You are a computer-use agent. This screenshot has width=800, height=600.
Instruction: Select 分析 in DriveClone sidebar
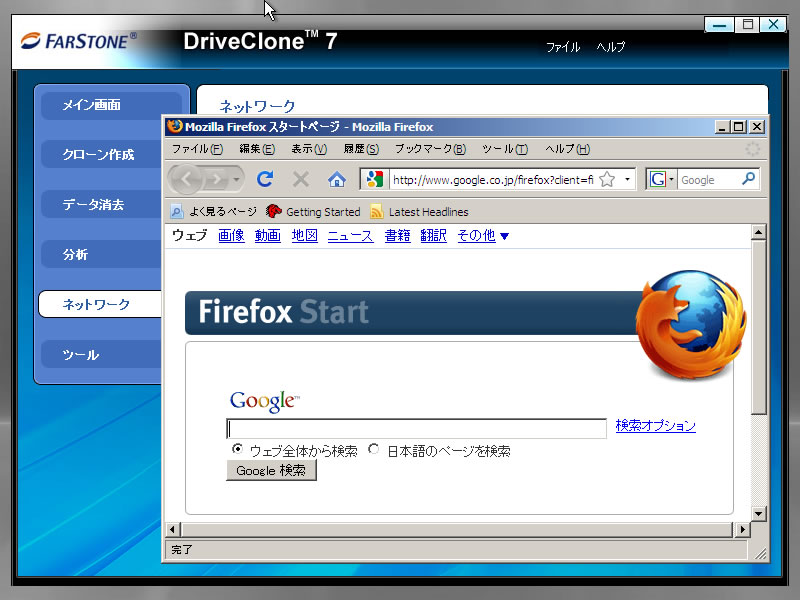[x=102, y=255]
